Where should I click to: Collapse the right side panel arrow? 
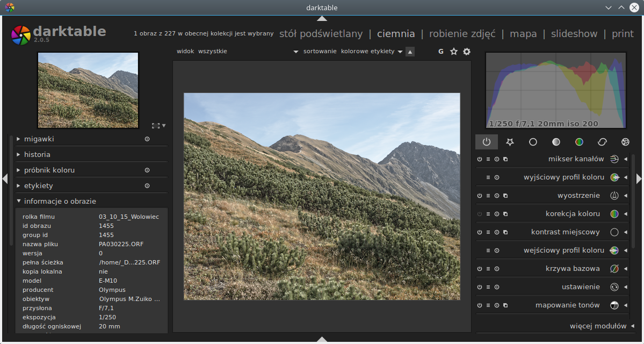pos(639,179)
